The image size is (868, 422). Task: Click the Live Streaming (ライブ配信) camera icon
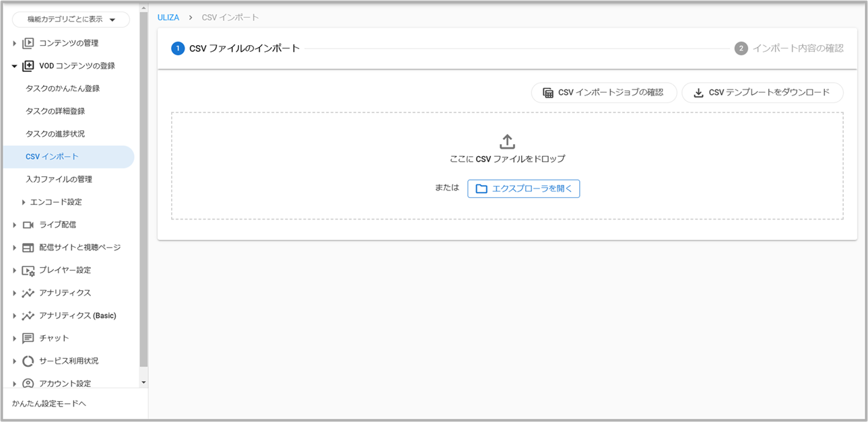[28, 225]
